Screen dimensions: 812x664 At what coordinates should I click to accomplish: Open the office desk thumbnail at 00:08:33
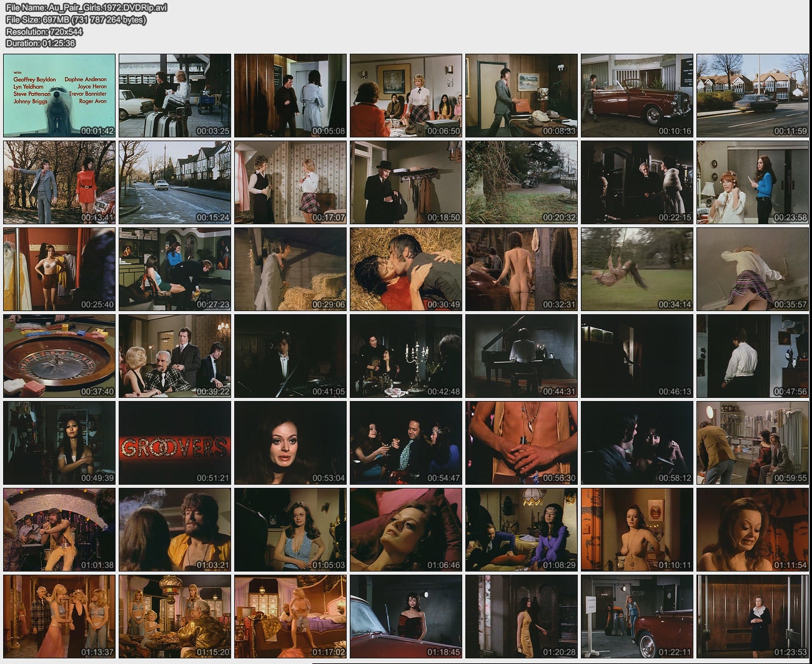521,96
